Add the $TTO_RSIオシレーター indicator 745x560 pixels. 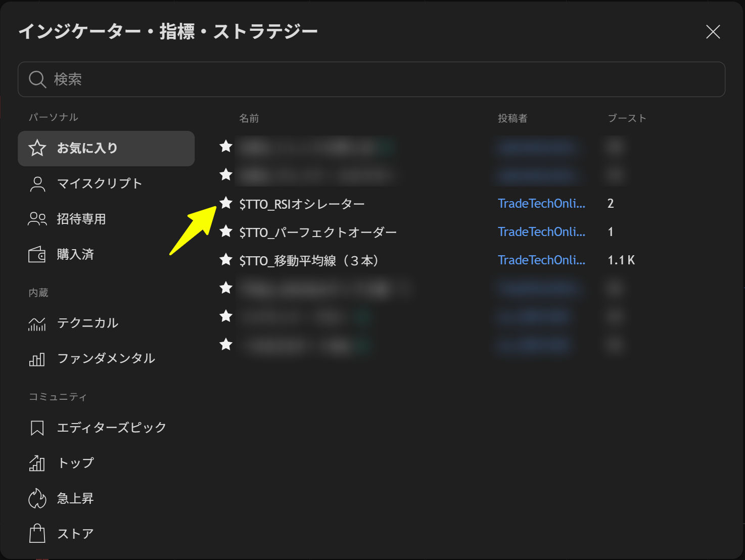(302, 204)
